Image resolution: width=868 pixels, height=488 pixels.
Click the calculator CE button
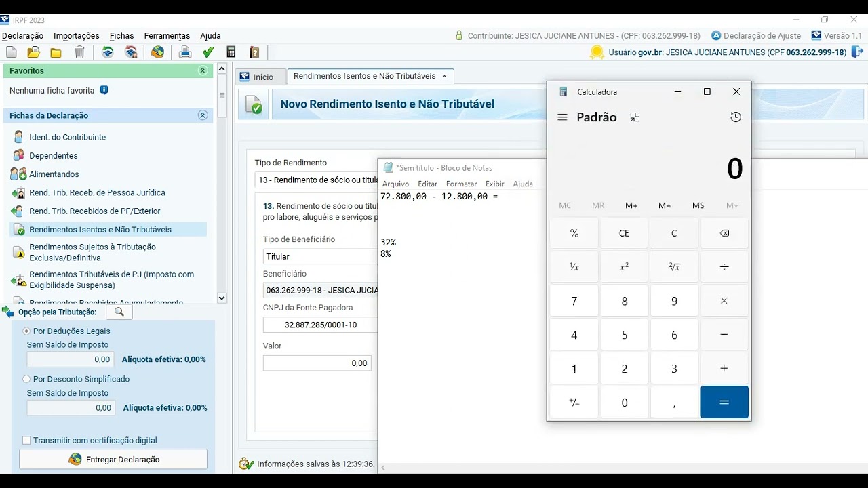pyautogui.click(x=624, y=233)
